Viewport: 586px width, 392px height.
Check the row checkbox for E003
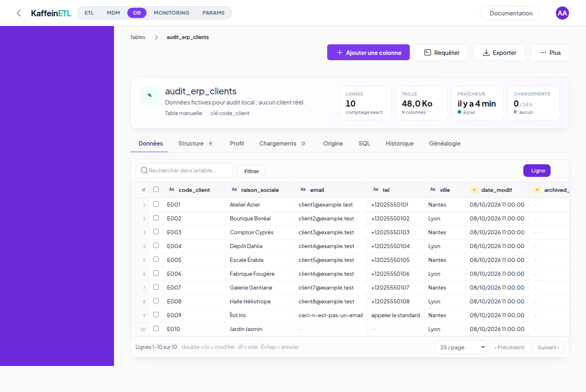[x=156, y=232]
